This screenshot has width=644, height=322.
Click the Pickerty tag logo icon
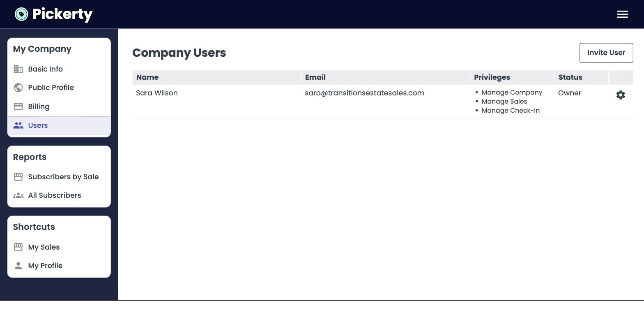tap(21, 14)
